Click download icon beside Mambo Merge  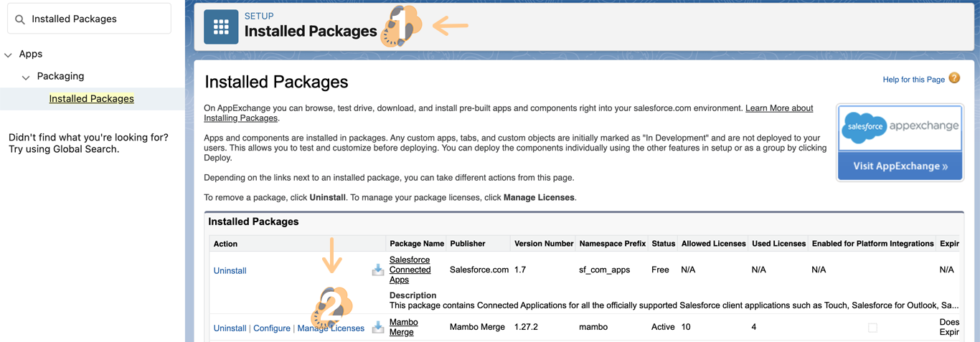(378, 328)
